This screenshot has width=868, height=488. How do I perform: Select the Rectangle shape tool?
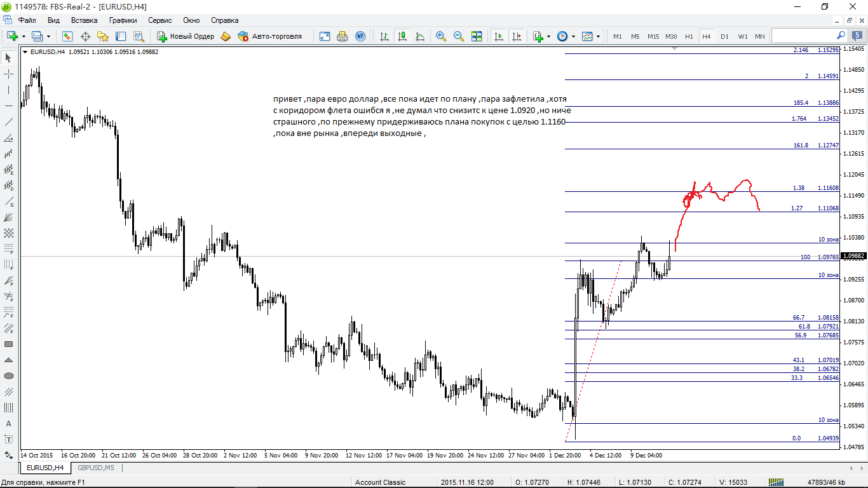point(9,344)
